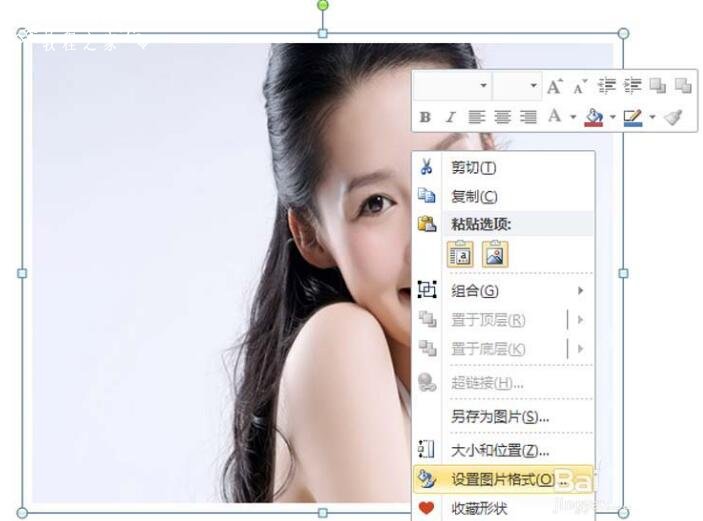Open the shape fill dropdown arrow
The image size is (703, 521).
click(x=612, y=117)
